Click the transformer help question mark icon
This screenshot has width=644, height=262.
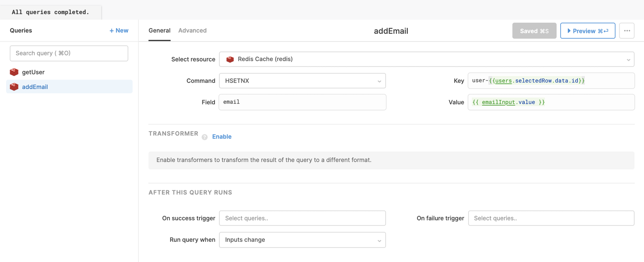tap(204, 137)
